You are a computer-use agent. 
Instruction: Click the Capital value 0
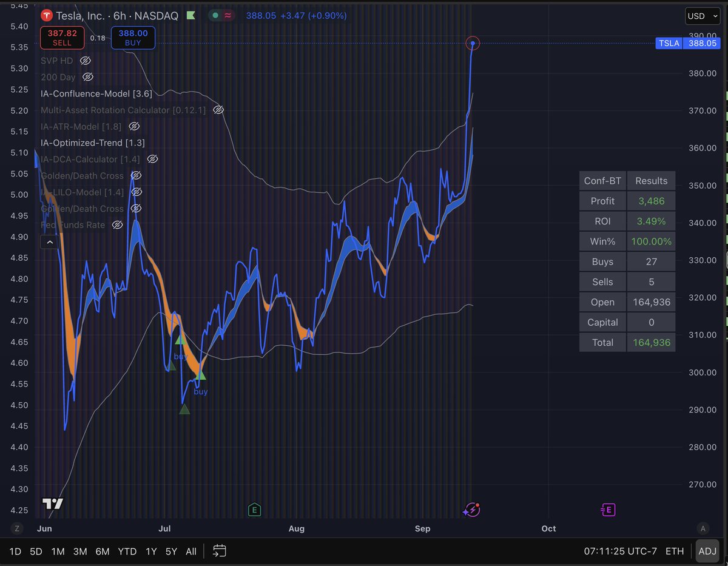[x=652, y=322]
